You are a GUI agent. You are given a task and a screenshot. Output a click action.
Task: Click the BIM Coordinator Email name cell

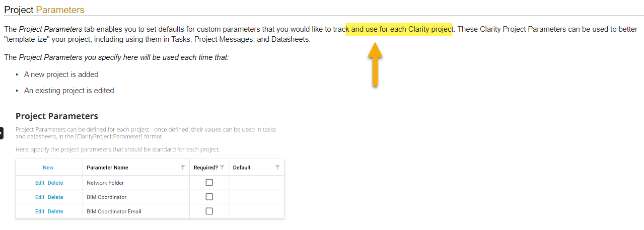(x=114, y=211)
